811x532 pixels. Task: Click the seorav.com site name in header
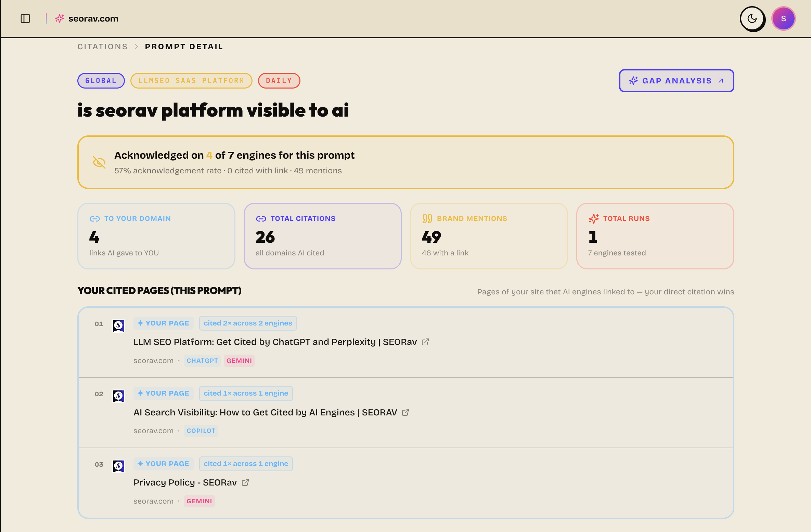click(93, 18)
